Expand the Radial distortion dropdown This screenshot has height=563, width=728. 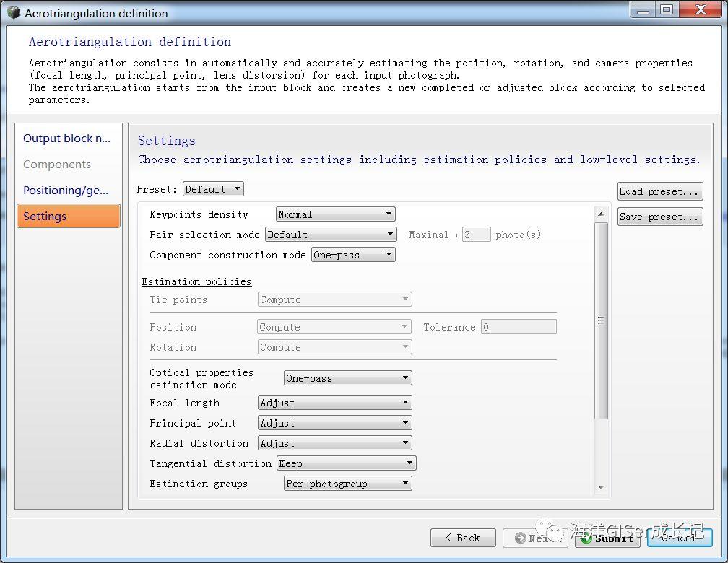335,443
